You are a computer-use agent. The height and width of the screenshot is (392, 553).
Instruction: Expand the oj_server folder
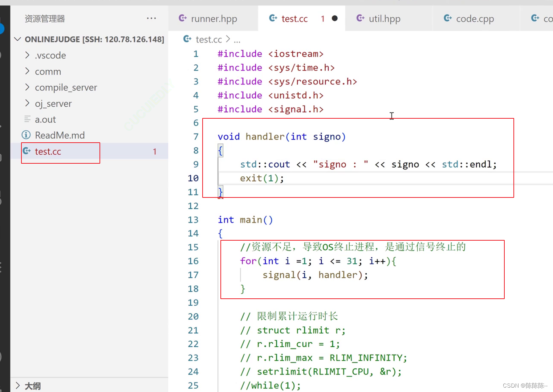27,103
